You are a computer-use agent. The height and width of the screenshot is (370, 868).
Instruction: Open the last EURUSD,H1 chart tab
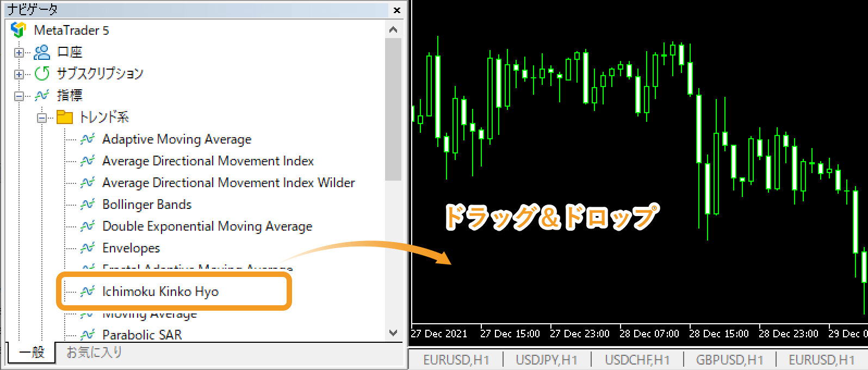tap(821, 360)
